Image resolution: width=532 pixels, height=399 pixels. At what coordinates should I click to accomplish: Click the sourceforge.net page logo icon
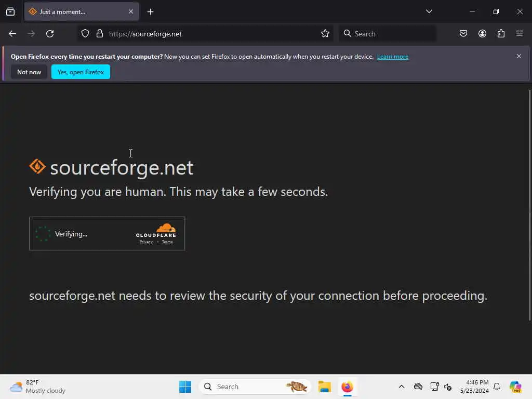click(37, 167)
